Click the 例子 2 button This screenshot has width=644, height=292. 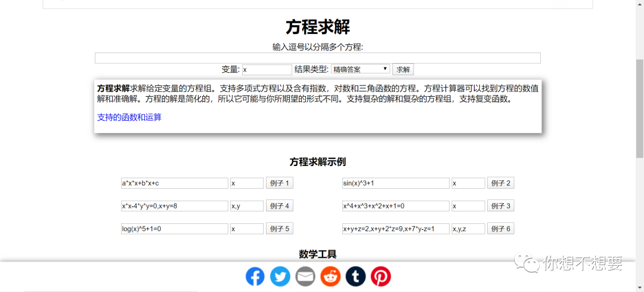[x=501, y=183]
